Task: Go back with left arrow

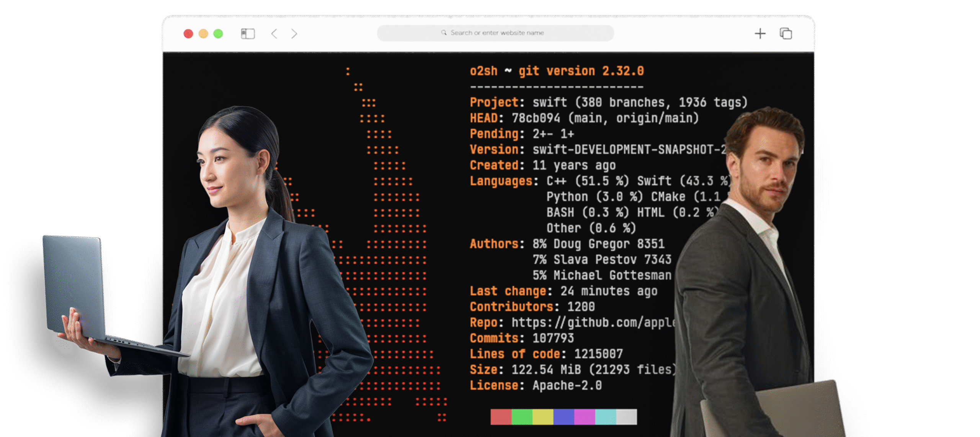Action: [x=274, y=34]
